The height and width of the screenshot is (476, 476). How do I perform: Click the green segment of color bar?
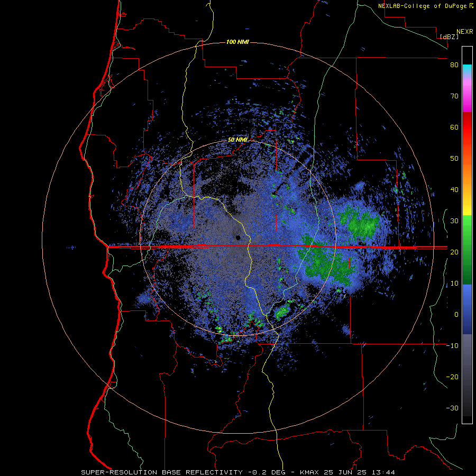[x=467, y=250]
